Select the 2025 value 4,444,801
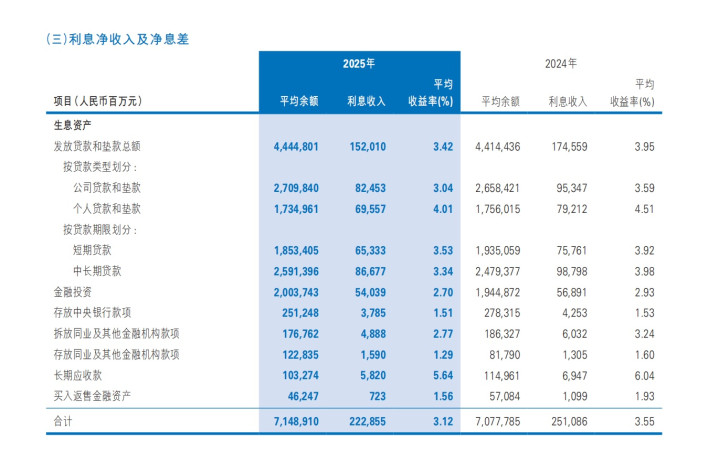The height and width of the screenshot is (450, 719). [296, 147]
